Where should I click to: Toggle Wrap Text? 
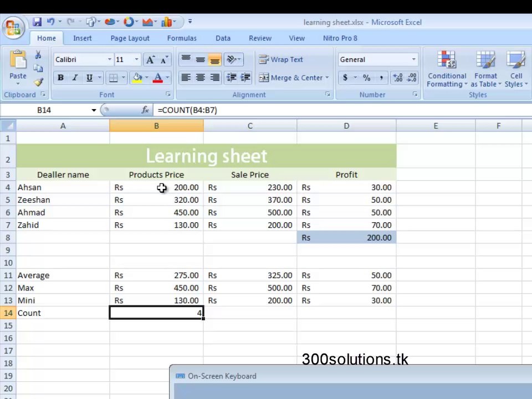281,60
